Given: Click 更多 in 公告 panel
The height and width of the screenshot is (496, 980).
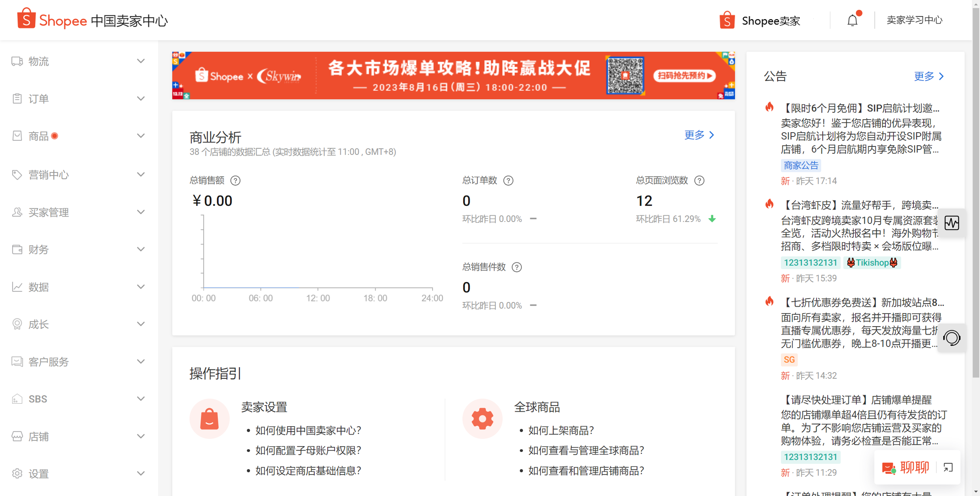Looking at the screenshot, I should pyautogui.click(x=929, y=76).
